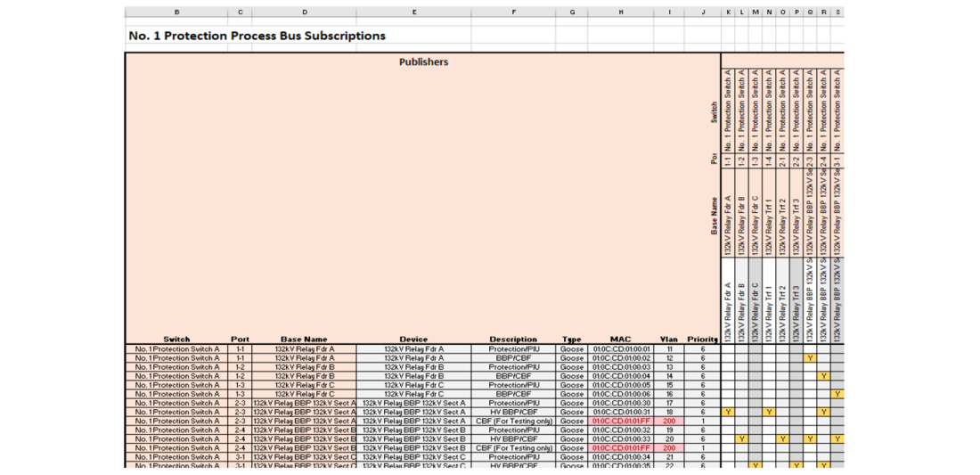Select MAC cell 01:0C:CD:01:00:02
Viewport: 980px width, 475px height.
pos(621,358)
